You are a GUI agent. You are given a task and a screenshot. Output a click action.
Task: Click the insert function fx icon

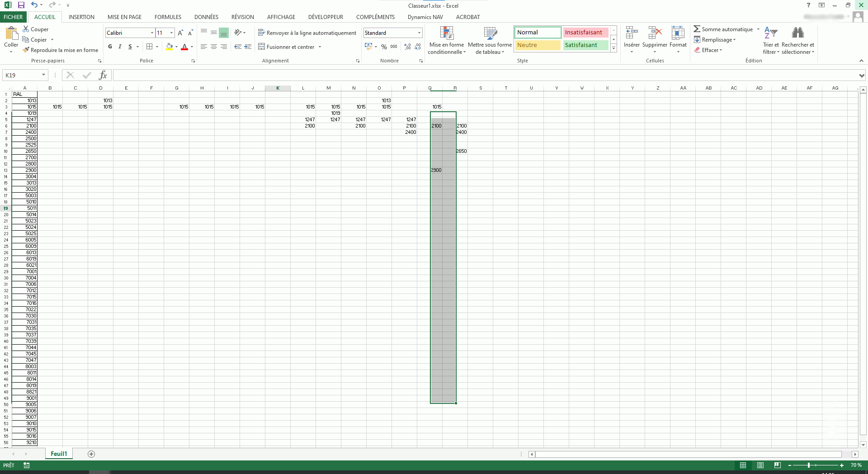coord(103,75)
